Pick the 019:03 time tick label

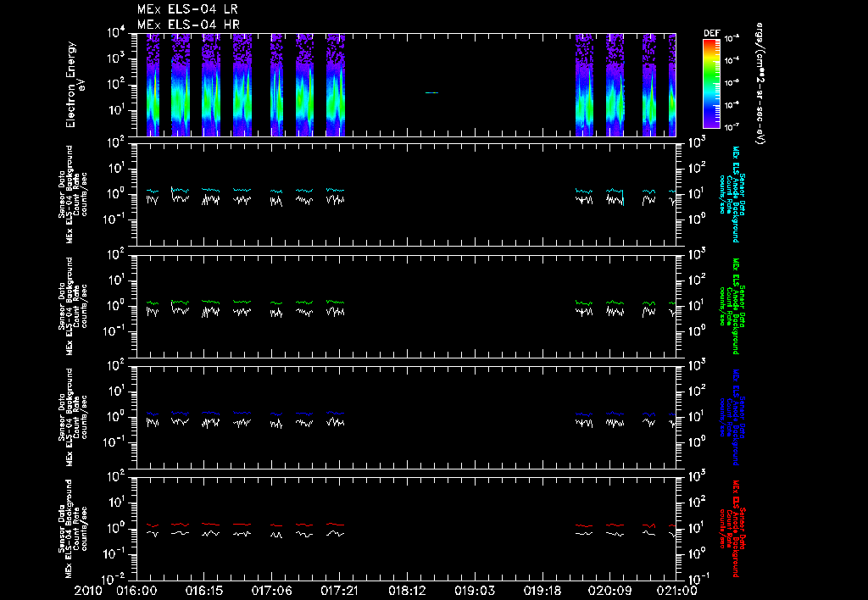pyautogui.click(x=475, y=592)
